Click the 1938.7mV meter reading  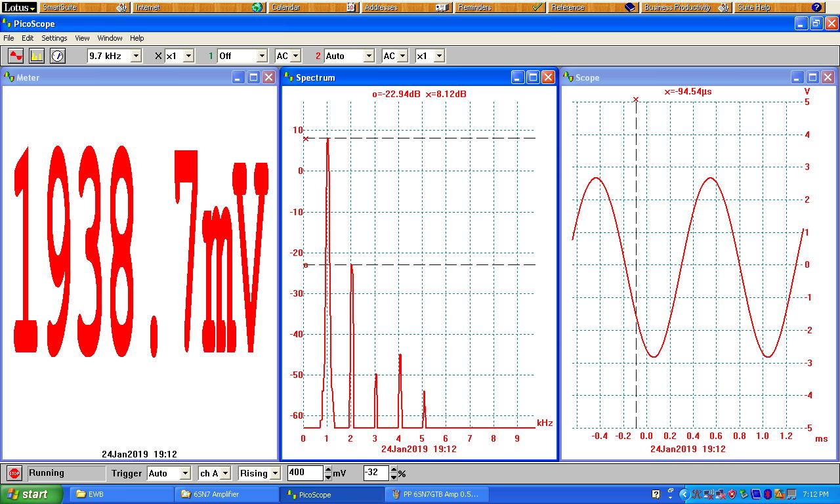tap(141, 253)
